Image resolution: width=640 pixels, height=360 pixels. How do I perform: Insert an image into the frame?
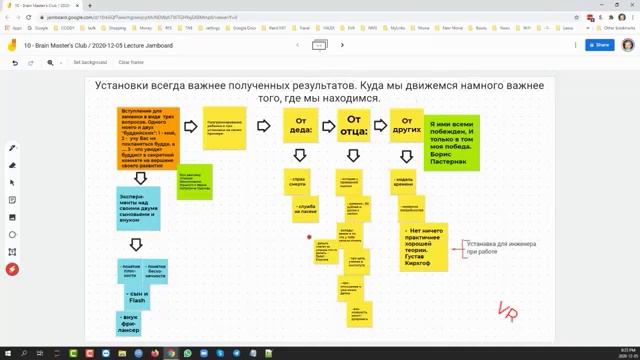pyautogui.click(x=12, y=217)
